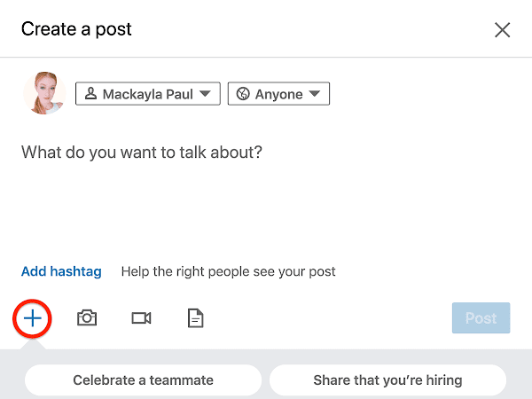Viewport: 532px width, 399px height.
Task: Focus the 'What do you want to talk about?' field
Action: (x=142, y=153)
